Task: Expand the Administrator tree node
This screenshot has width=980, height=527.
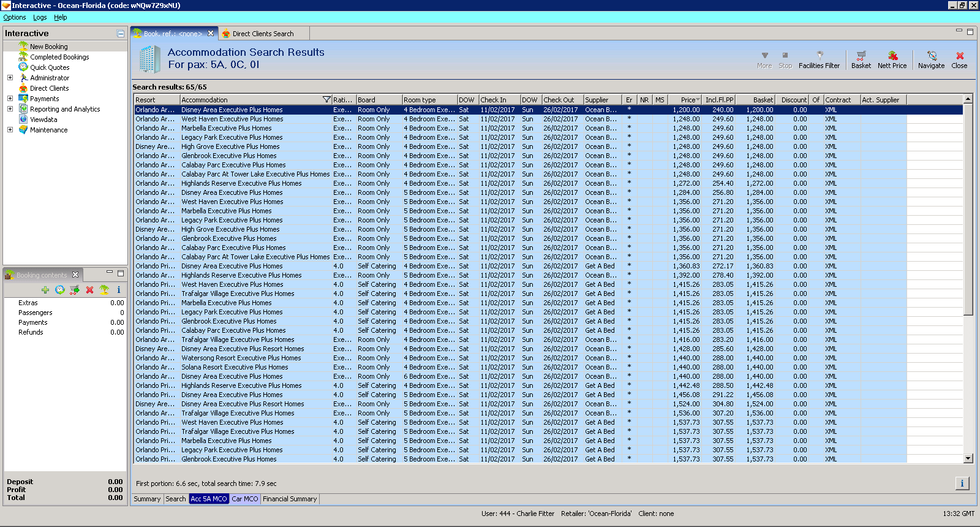Action: coord(10,77)
